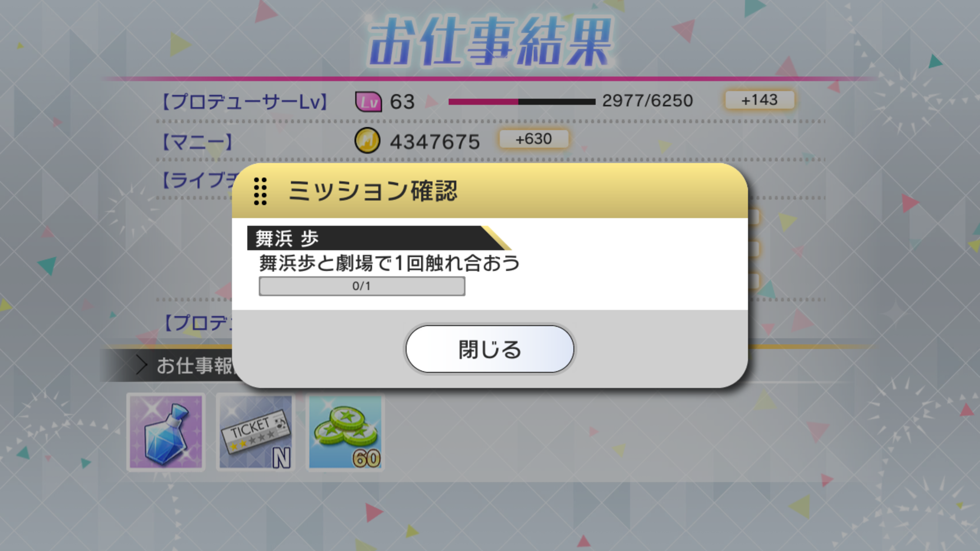Select the +630 money gain badge
The height and width of the screenshot is (551, 980).
[534, 139]
